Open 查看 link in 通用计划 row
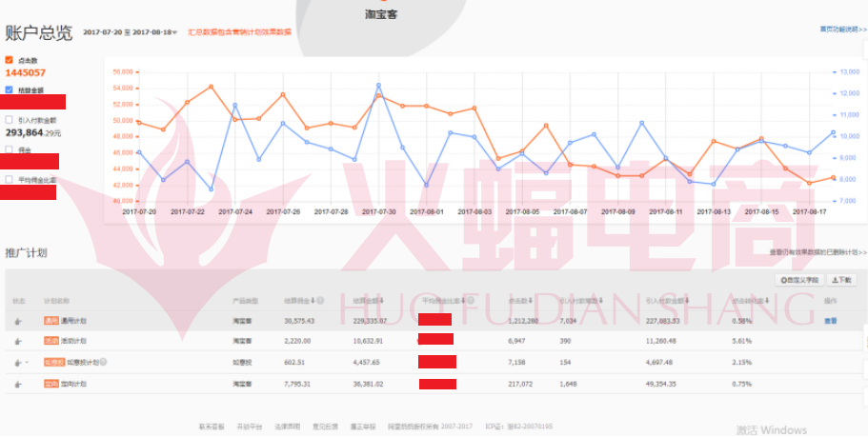Image resolution: width=868 pixels, height=437 pixels. click(830, 321)
